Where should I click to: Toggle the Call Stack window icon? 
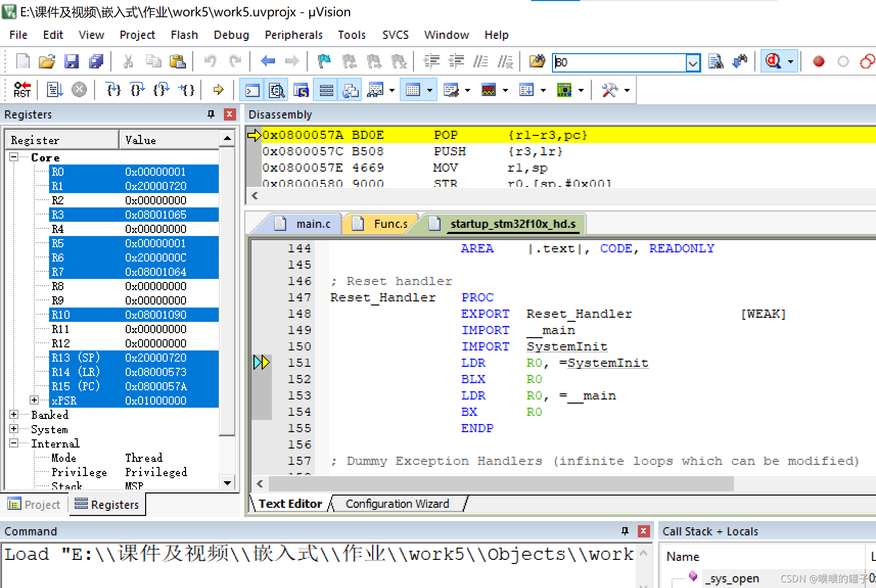[x=351, y=90]
